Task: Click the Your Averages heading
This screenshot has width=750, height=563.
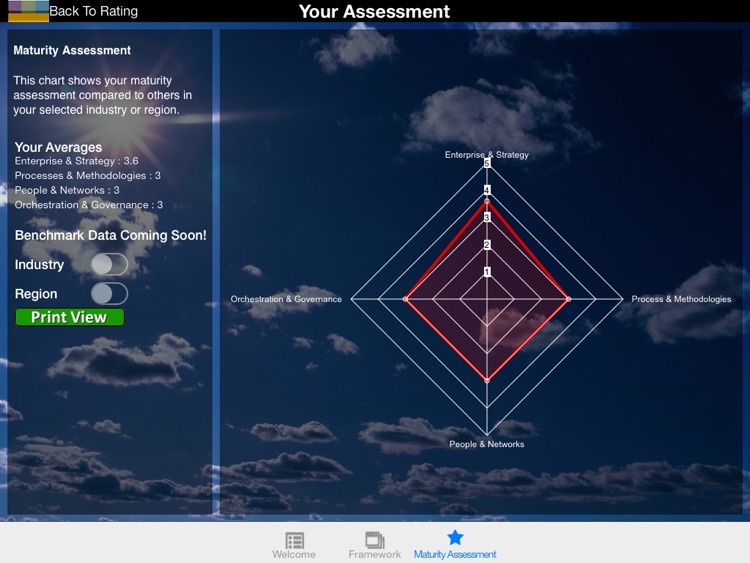Action: pos(58,147)
